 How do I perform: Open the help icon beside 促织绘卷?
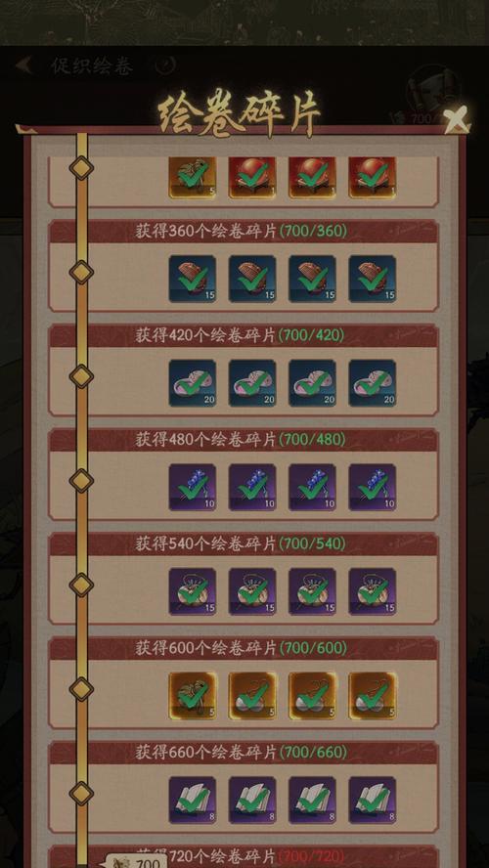[x=165, y=65]
